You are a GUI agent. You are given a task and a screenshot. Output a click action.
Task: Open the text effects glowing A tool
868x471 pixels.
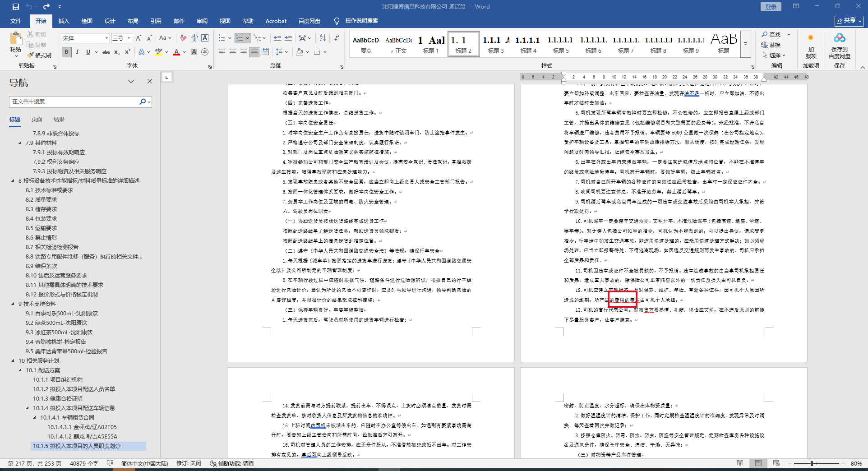142,52
